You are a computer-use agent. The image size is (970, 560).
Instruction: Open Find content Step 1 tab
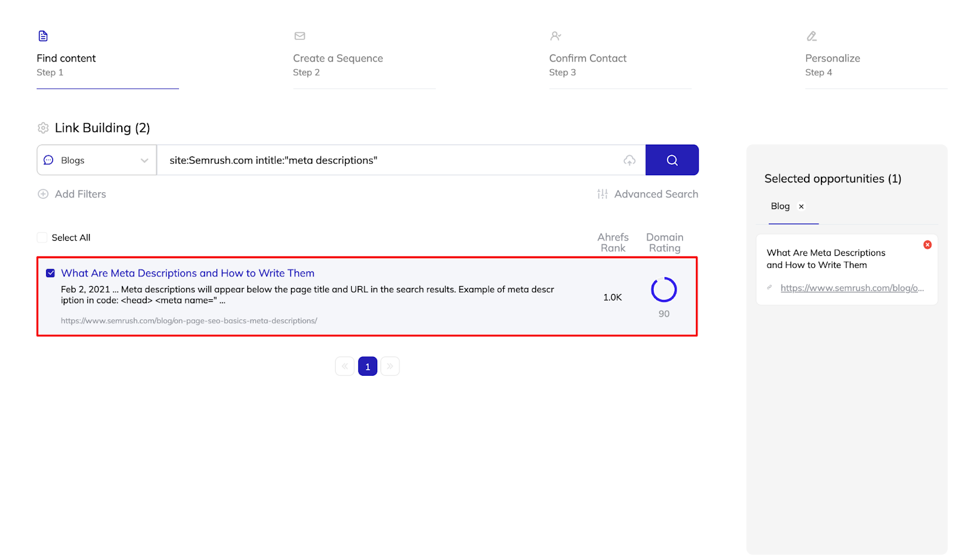[107, 59]
